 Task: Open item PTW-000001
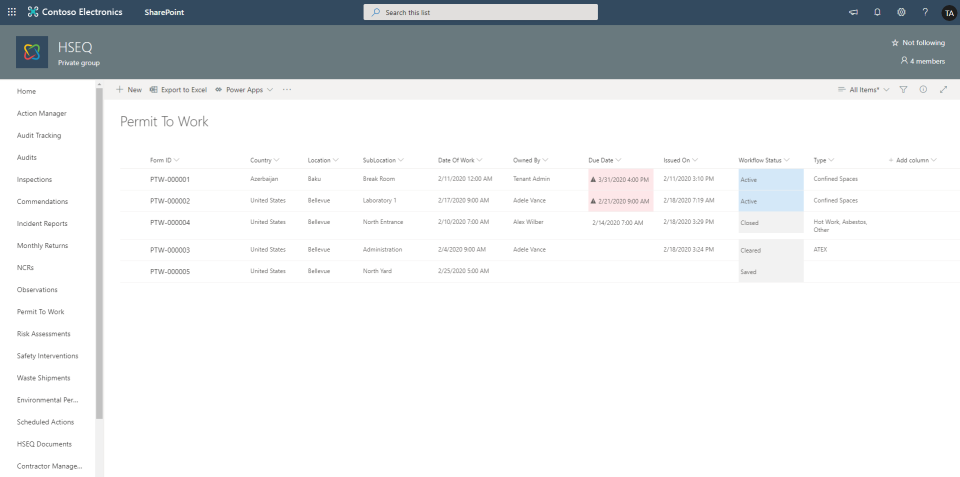[x=170, y=179]
